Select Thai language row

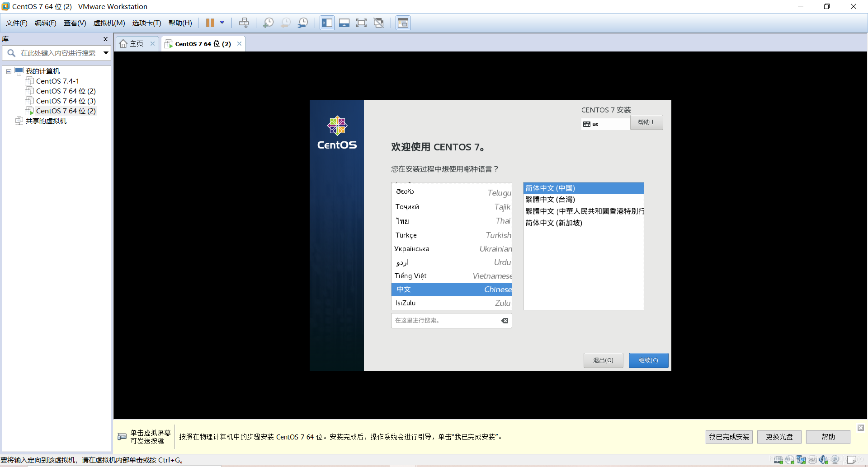452,221
